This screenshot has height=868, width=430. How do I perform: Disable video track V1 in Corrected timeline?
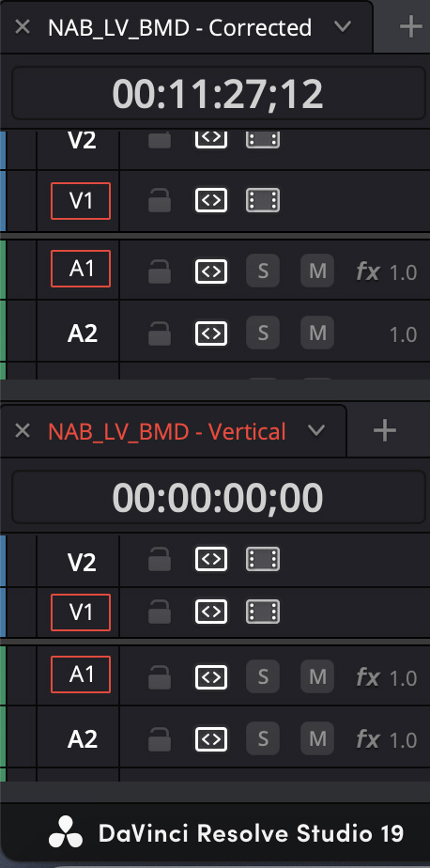[263, 200]
